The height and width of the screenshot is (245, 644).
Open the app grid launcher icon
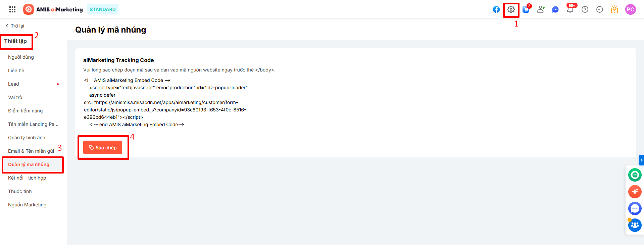12,9
